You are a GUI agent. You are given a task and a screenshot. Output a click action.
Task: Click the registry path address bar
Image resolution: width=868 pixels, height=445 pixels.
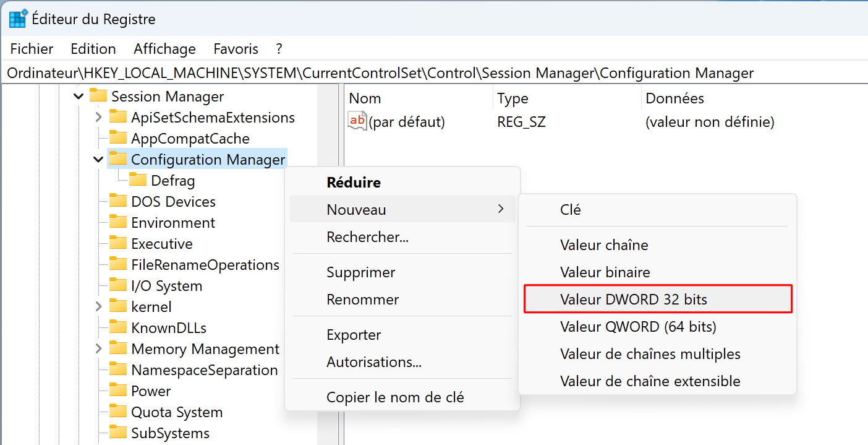pos(434,73)
